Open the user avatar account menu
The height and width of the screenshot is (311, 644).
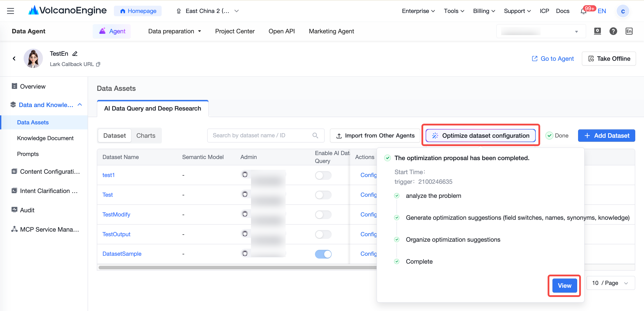pyautogui.click(x=623, y=11)
